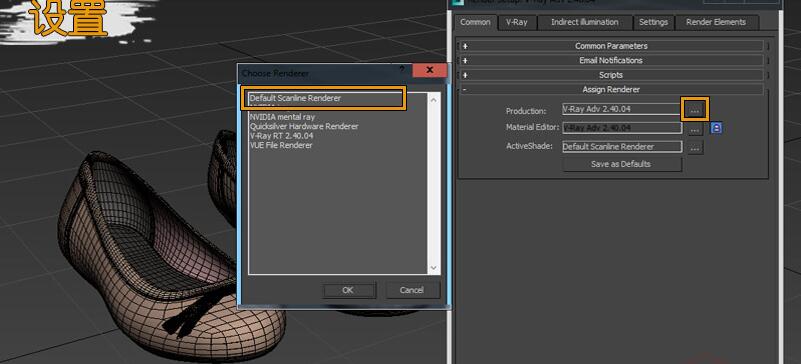Toggle the Material Editor lock icon

pos(716,128)
